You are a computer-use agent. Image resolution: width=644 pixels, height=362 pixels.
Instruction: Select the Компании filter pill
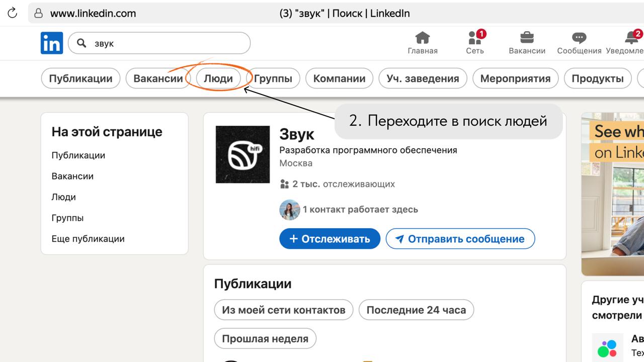(339, 78)
